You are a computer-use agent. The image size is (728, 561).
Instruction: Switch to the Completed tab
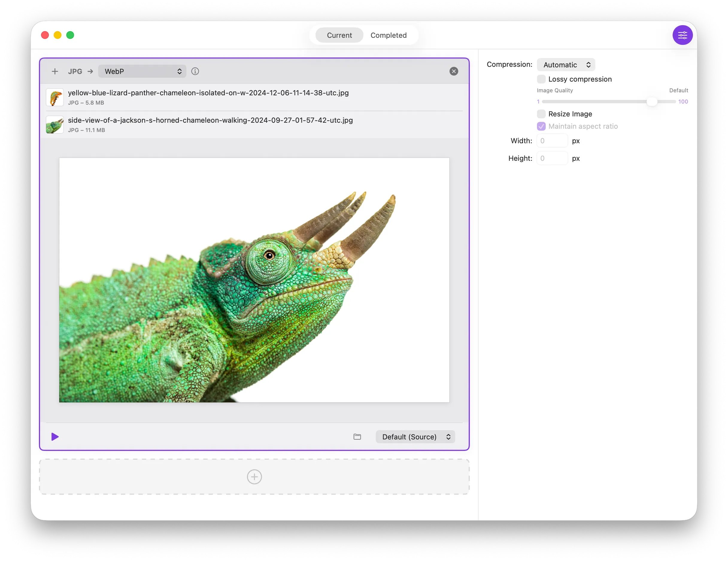388,35
